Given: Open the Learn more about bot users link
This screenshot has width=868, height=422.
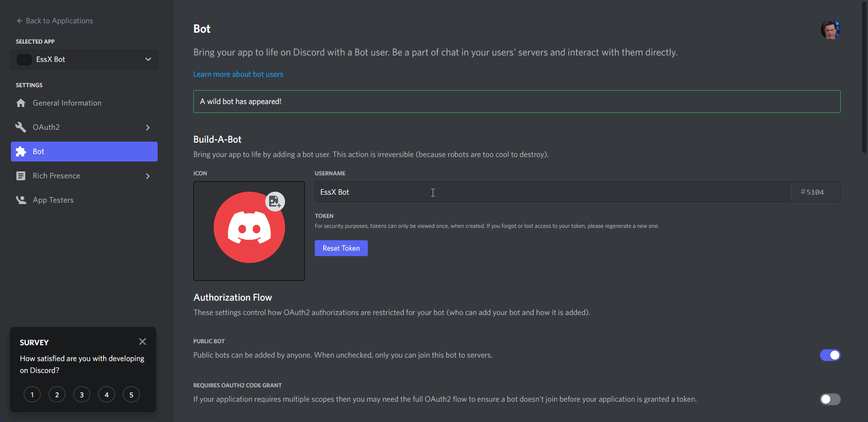Looking at the screenshot, I should point(238,74).
